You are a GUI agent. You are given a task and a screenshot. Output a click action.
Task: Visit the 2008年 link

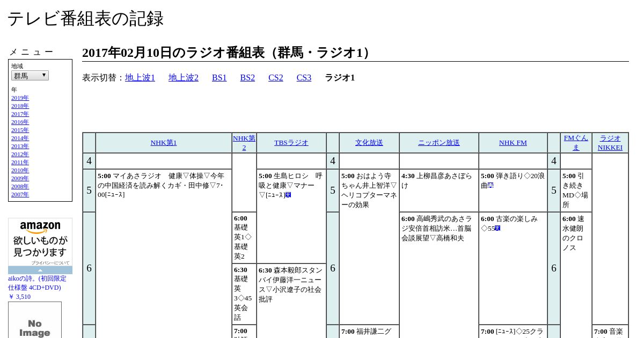20,187
